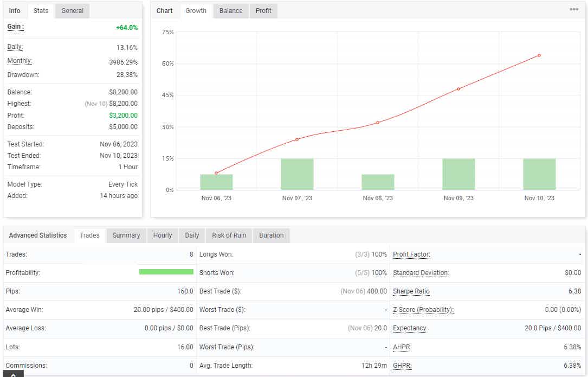Click the Z-Score value '0.00 (0.00%)'
The image size is (588, 377).
(x=563, y=310)
